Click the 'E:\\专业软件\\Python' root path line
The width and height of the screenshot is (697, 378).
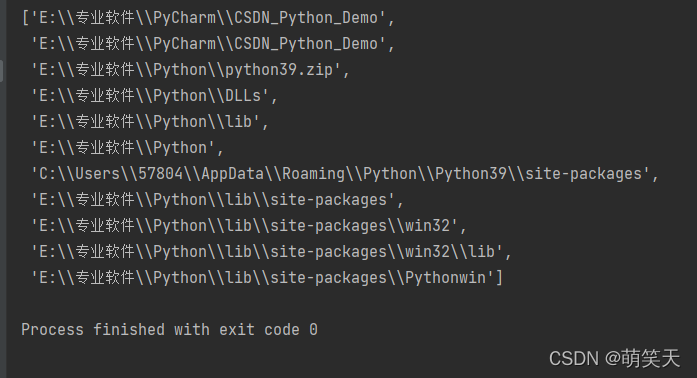pyautogui.click(x=127, y=148)
